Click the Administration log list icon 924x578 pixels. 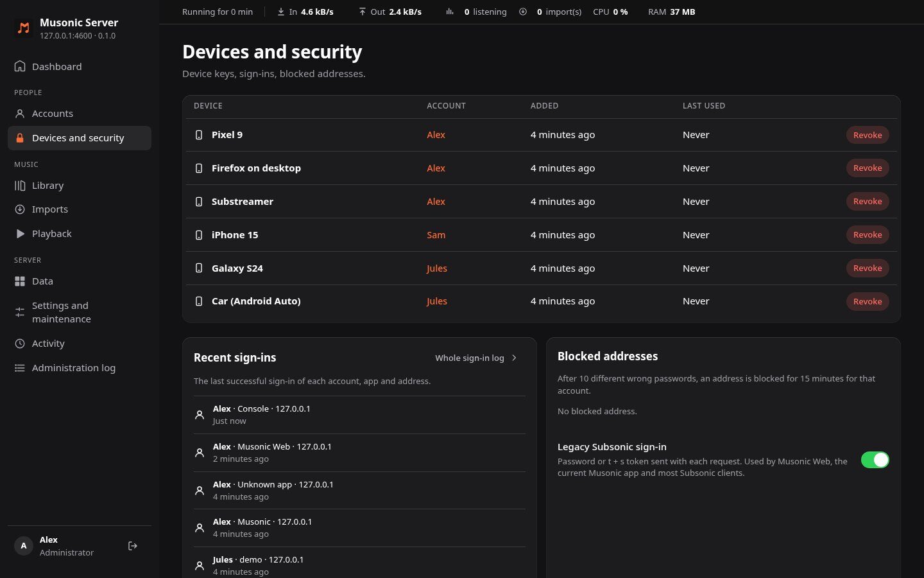[20, 368]
